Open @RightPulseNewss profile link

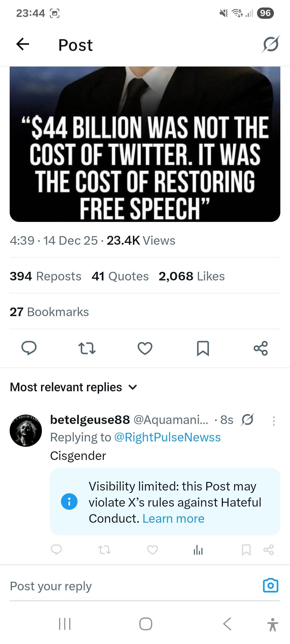[x=167, y=437]
